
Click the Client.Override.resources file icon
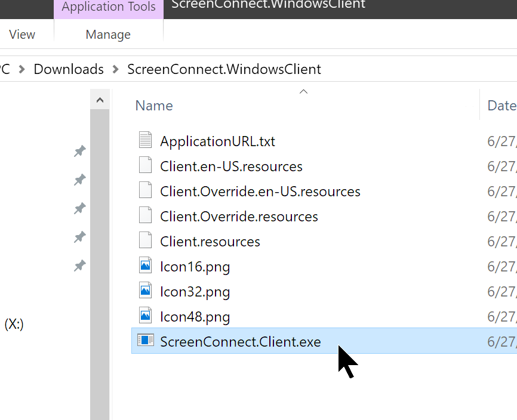coord(145,215)
